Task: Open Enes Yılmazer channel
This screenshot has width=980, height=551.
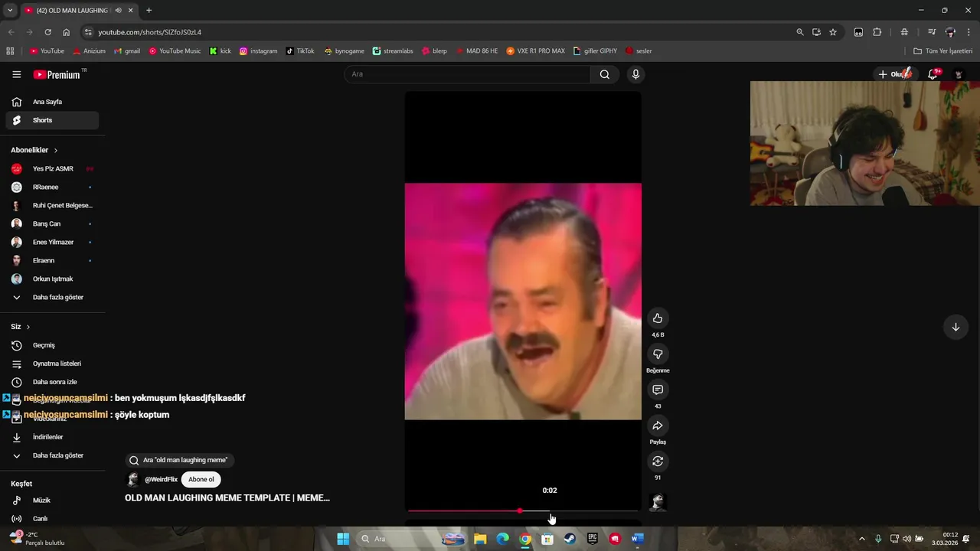Action: tap(52, 242)
